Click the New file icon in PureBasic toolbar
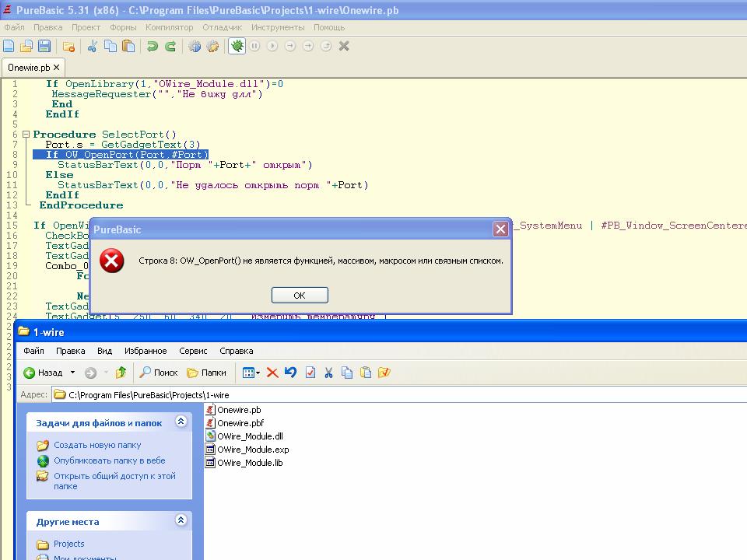The image size is (747, 560). (9, 47)
